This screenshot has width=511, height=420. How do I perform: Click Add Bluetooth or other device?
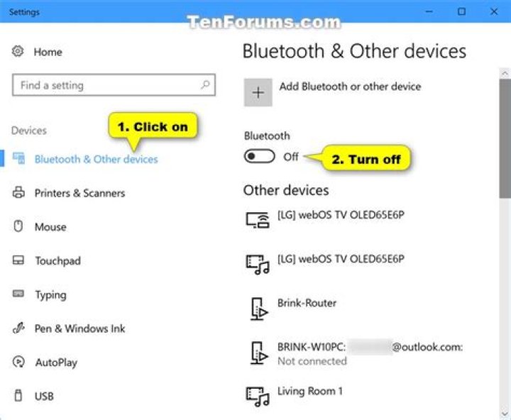350,87
